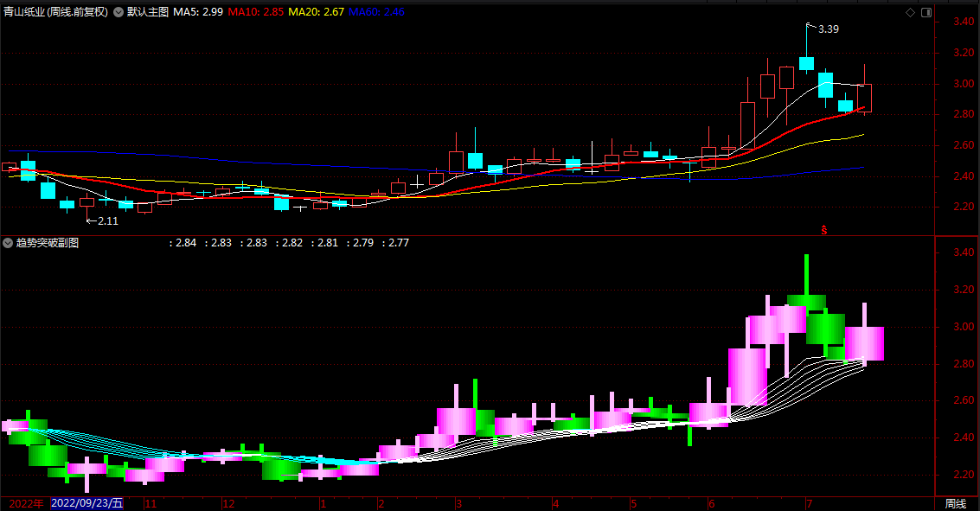Click the 2022年 label on time axis
The image size is (980, 511).
click(26, 503)
